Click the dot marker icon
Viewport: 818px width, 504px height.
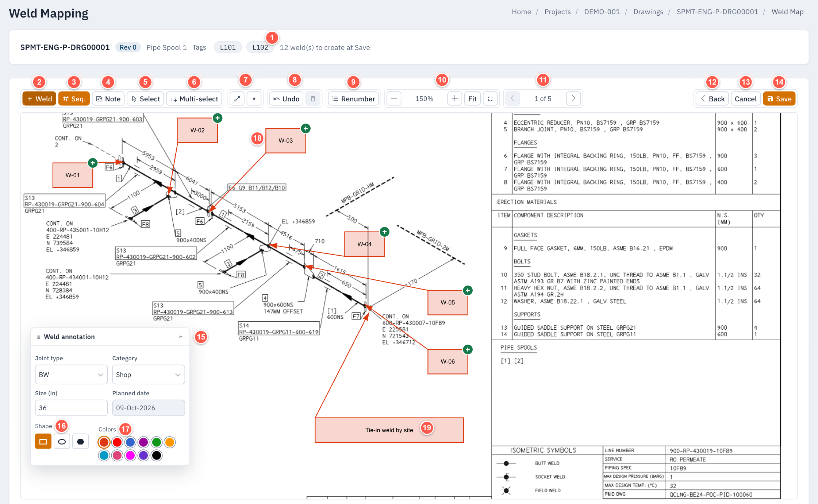click(254, 99)
